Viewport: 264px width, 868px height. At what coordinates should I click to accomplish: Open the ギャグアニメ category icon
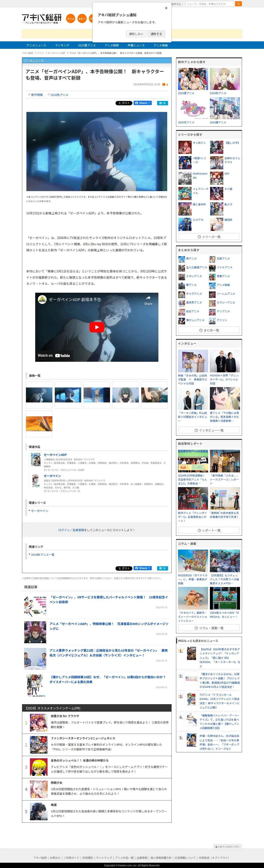181,294
